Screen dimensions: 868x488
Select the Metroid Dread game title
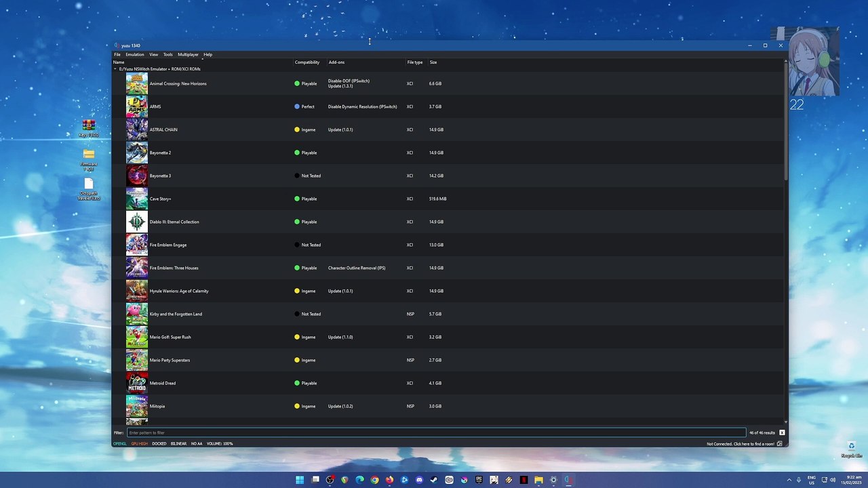pyautogui.click(x=163, y=384)
